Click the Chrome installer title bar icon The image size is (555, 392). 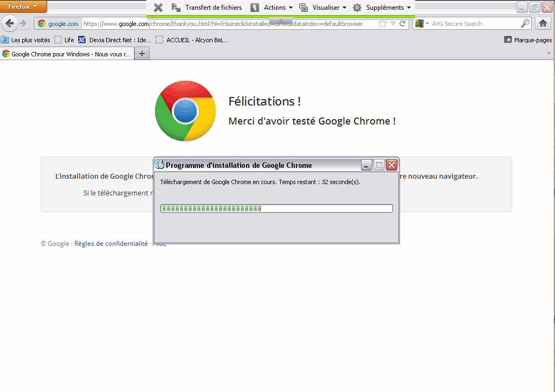(x=160, y=165)
